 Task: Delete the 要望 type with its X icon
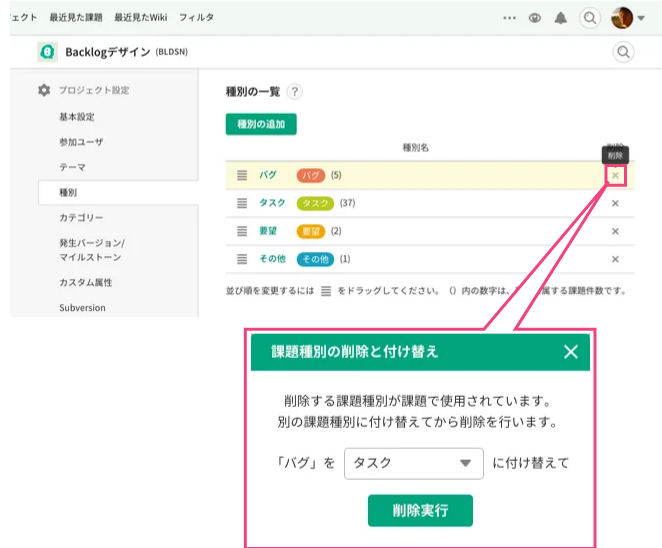tap(615, 231)
